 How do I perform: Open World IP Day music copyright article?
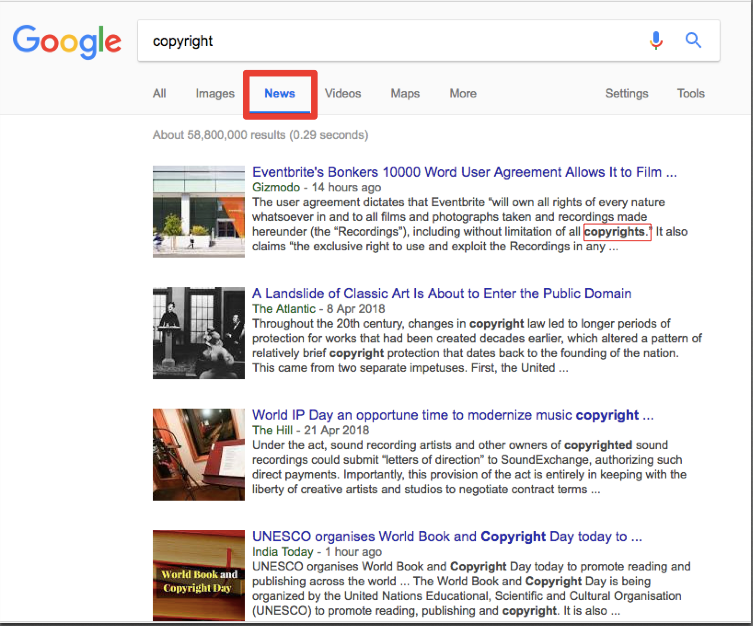[x=453, y=415]
